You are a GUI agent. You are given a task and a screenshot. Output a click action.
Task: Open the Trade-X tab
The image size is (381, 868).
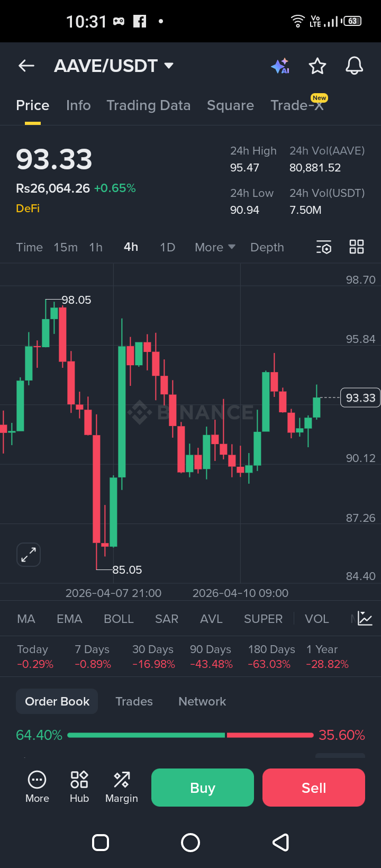pos(297,105)
